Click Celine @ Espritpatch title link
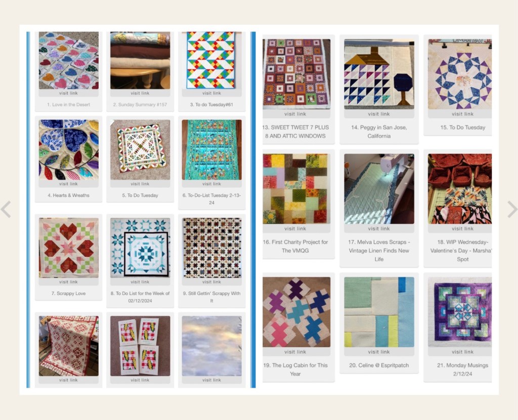 click(379, 365)
